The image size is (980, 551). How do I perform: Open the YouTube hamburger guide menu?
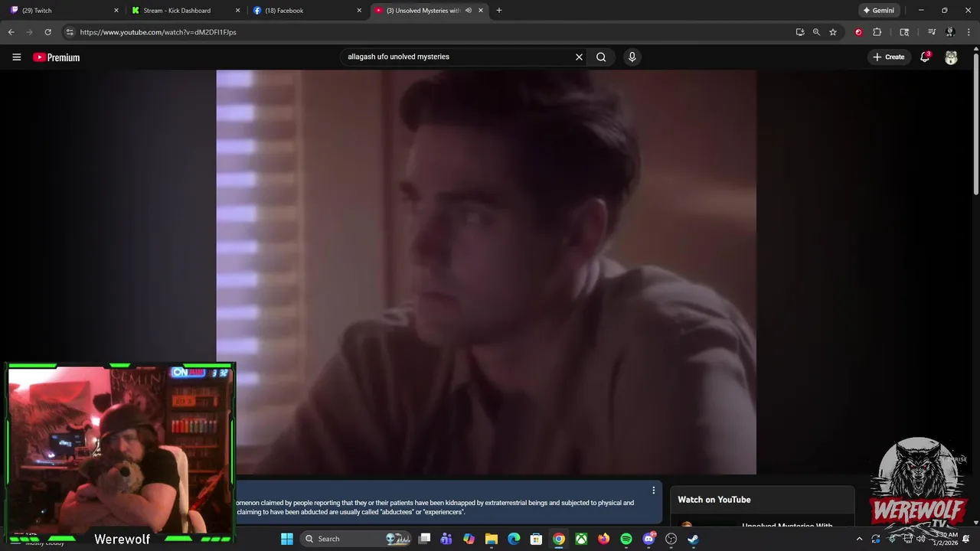[16, 57]
